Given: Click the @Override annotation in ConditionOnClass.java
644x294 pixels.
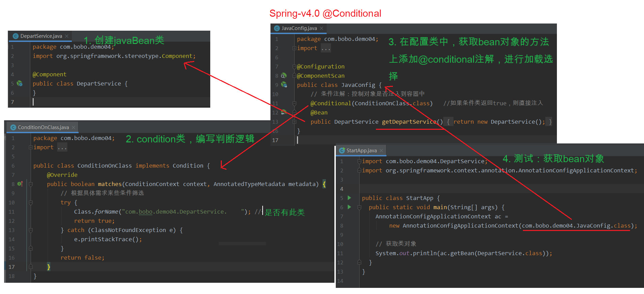Looking at the screenshot, I should coord(62,175).
